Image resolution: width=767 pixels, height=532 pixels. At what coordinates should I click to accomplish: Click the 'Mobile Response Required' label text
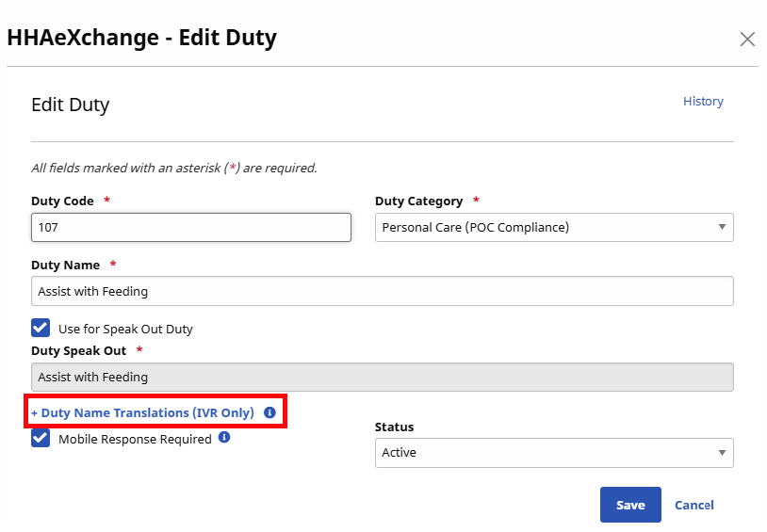pyautogui.click(x=135, y=440)
